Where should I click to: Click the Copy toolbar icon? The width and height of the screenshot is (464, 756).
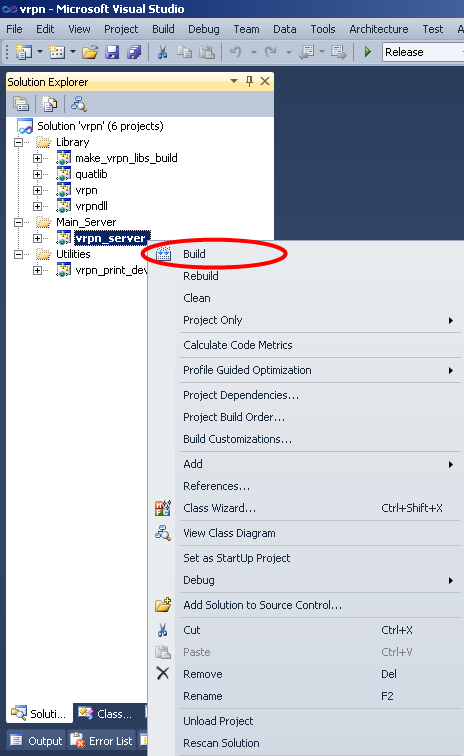[x=184, y=52]
